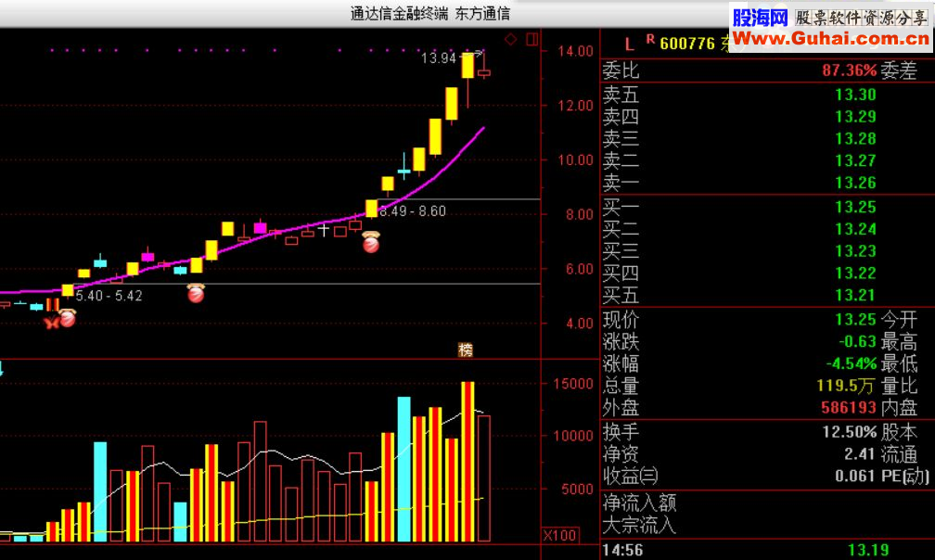This screenshot has width=935, height=560.
Task: Click the PE(动) label
Action: point(904,477)
